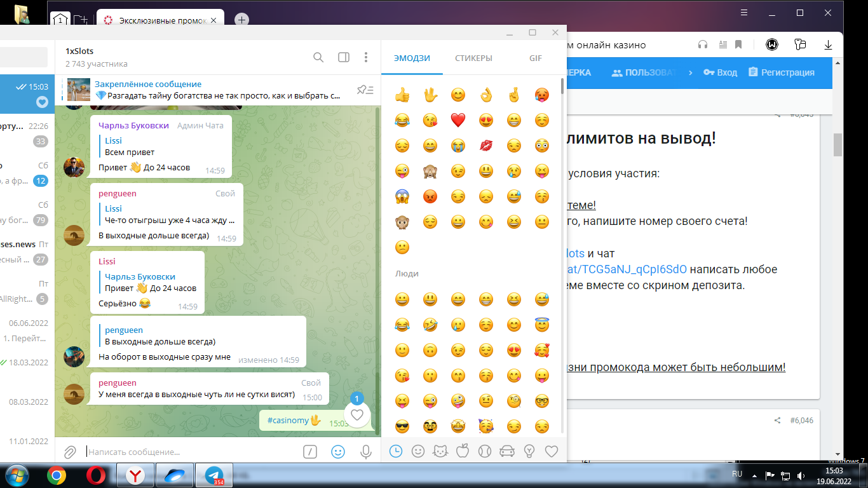Jump to the animals emoji category (cat icon)
868x488 pixels.
coord(440,451)
